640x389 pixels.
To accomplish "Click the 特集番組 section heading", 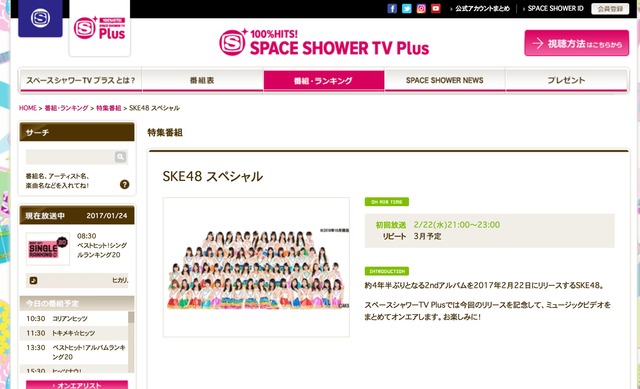I will point(165,132).
